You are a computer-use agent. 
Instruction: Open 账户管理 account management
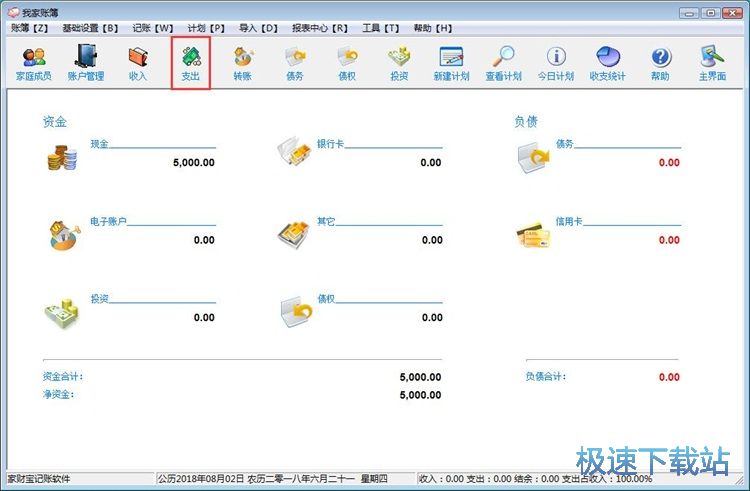click(86, 63)
